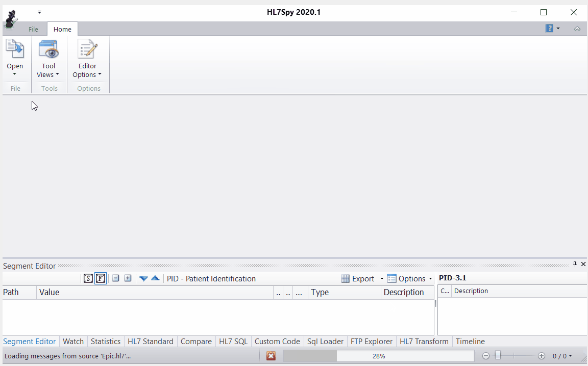Click the Open file icon
The width and height of the screenshot is (588, 366).
coord(15,49)
